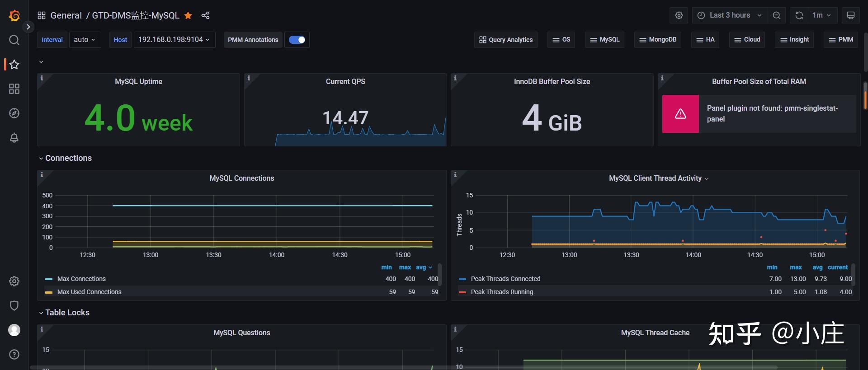Viewport: 868px width, 370px height.
Task: Click the Max Used Connections yellow swatch
Action: point(49,292)
